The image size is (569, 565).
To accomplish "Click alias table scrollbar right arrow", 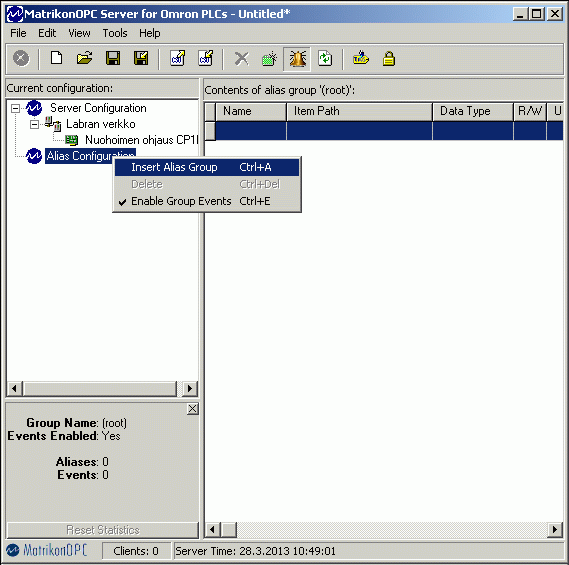I will coord(555,530).
